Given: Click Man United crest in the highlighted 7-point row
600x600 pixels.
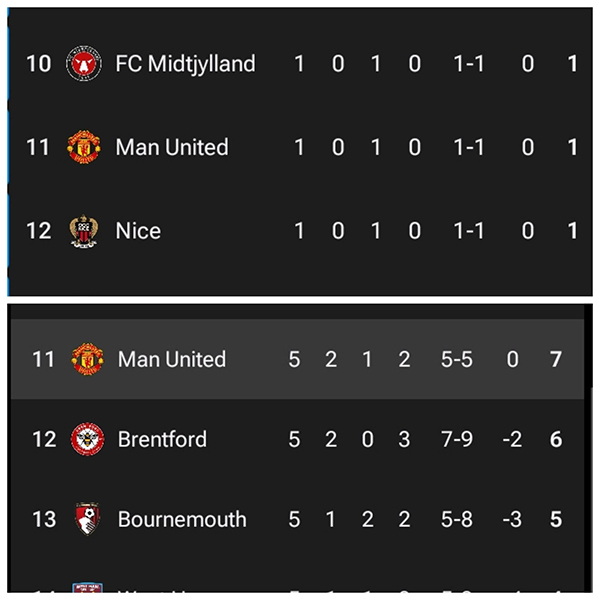Looking at the screenshot, I should pos(87,359).
